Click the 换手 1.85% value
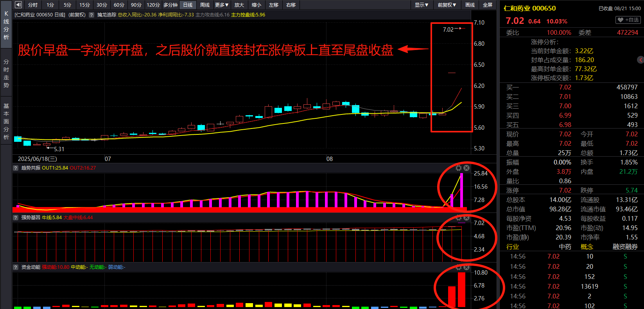The width and height of the screenshot is (644, 309). click(629, 163)
